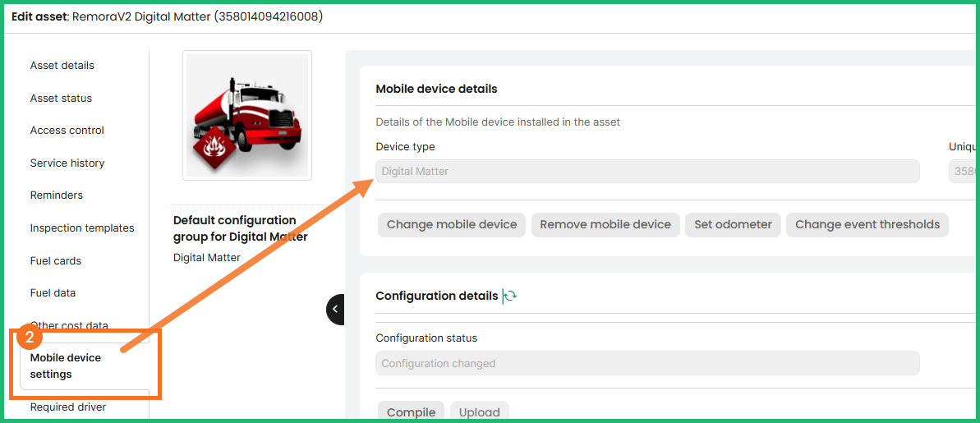Go to Access control

click(67, 131)
